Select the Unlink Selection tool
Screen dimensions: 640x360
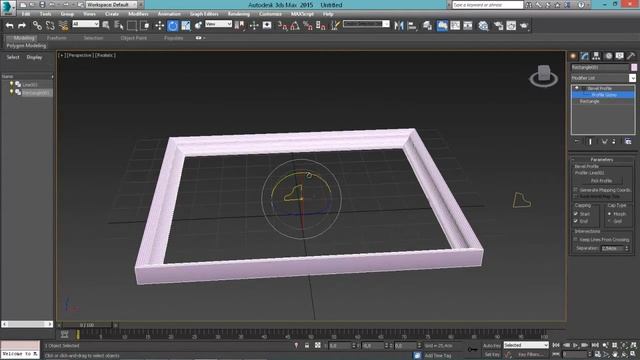point(50,26)
